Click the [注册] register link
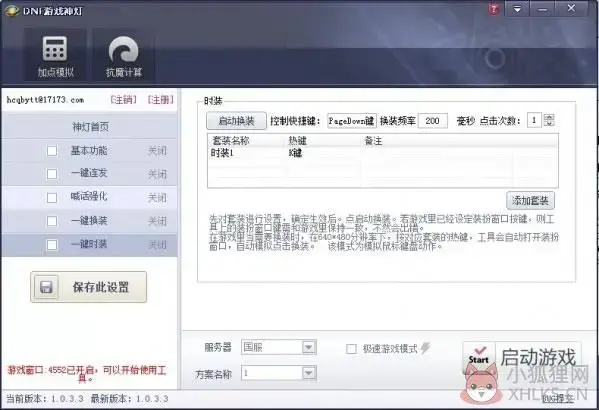 160,100
